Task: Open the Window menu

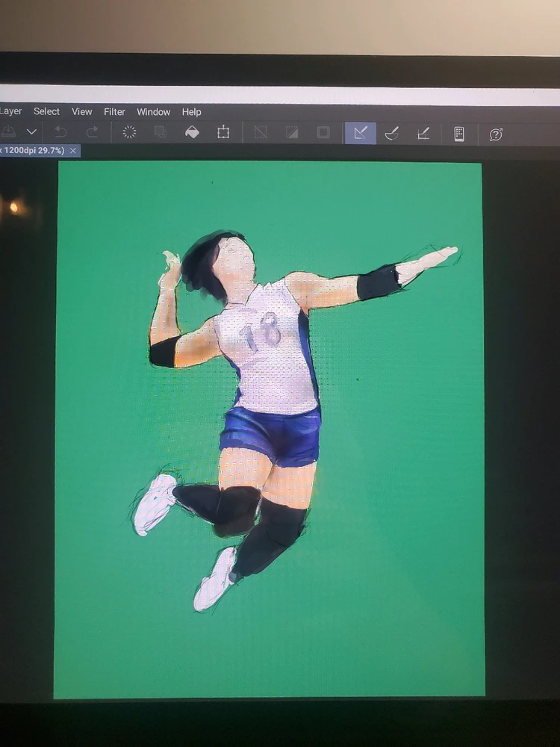Action: pyautogui.click(x=153, y=112)
